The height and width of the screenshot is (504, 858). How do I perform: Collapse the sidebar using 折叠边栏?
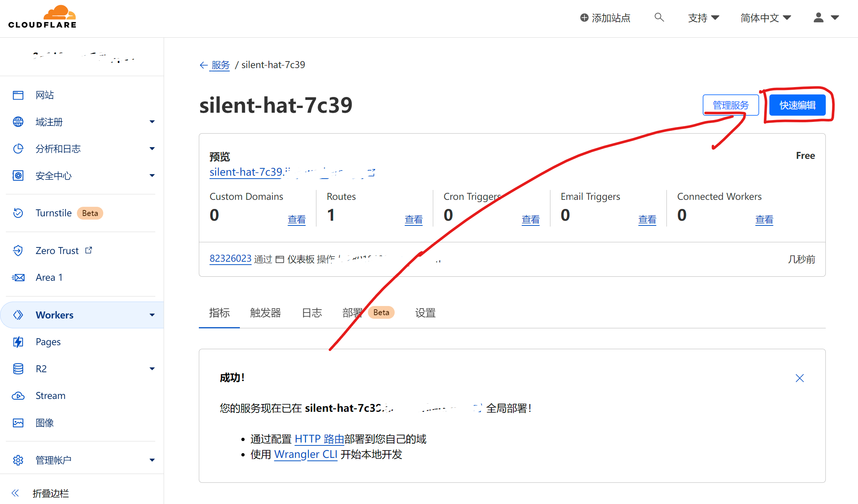tap(51, 493)
